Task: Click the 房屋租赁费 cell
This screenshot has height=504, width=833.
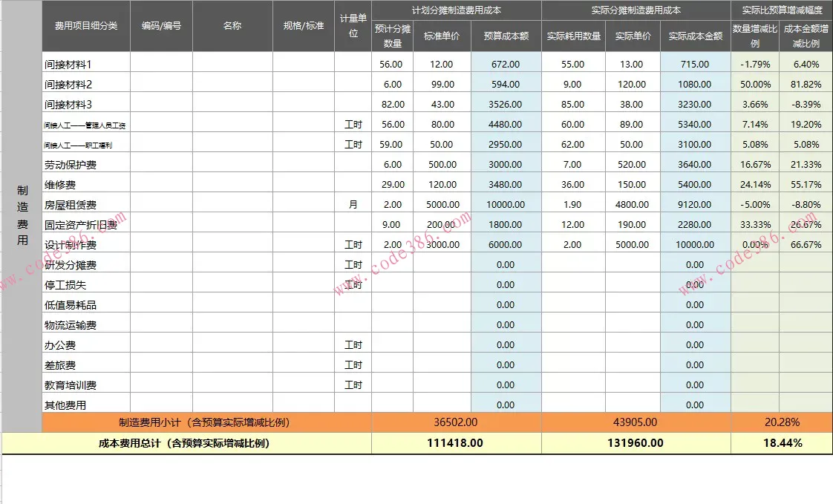Action: click(86, 204)
